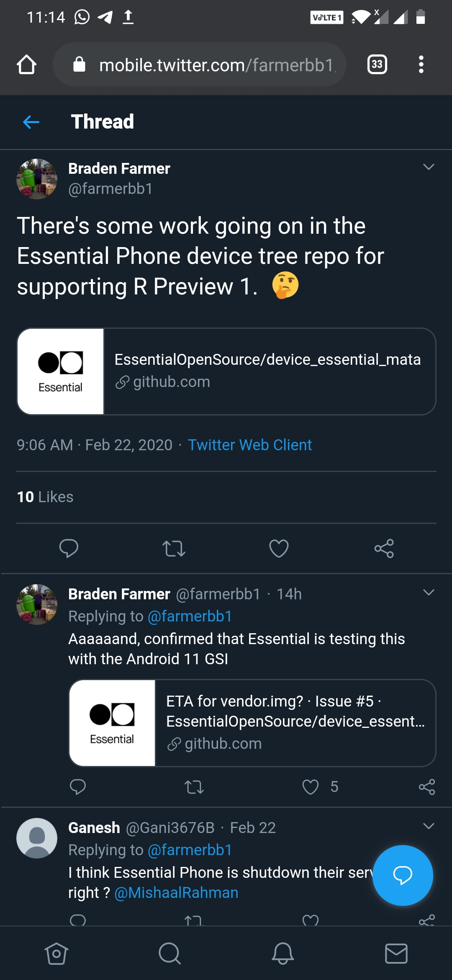Retweet the Android 11 GSI reply
The height and width of the screenshot is (980, 452).
tap(194, 787)
